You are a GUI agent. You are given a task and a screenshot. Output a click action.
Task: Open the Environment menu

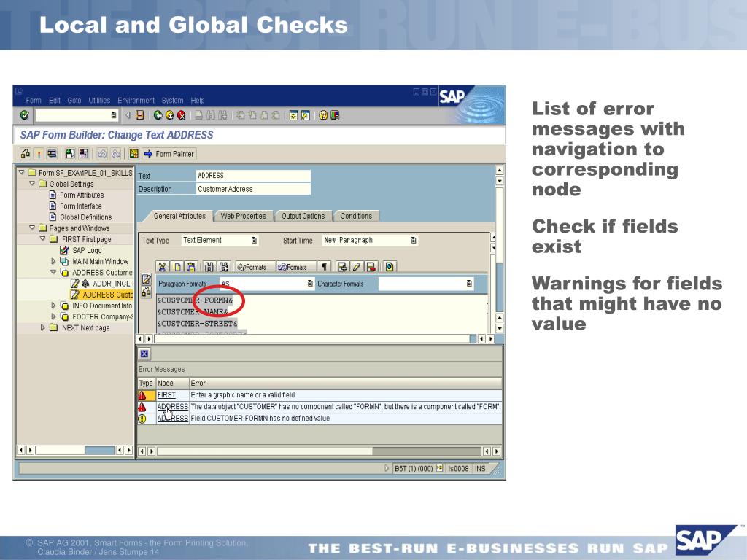coord(136,101)
